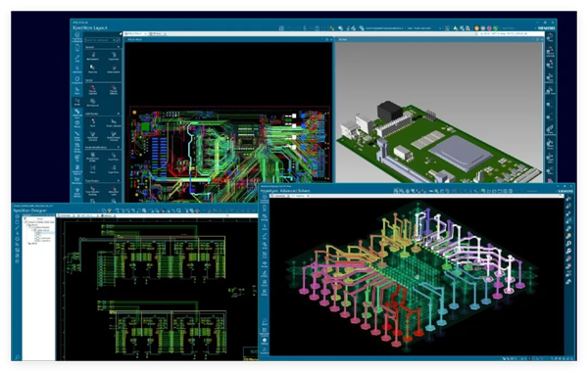Select the Plow tool under Add Routes
This screenshot has width=588, height=372.
[93, 122]
